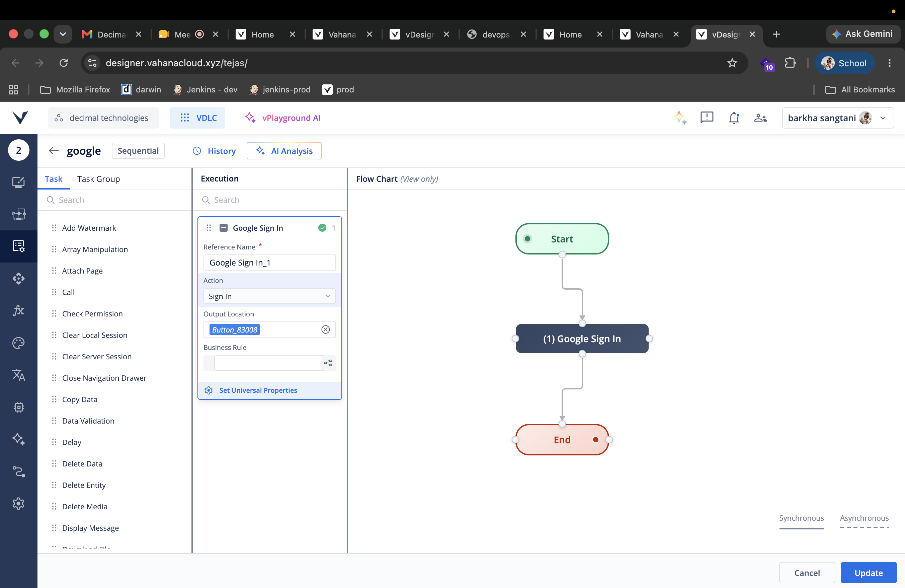The image size is (905, 588).
Task: Clear the Button_83008 output location
Action: click(x=326, y=330)
